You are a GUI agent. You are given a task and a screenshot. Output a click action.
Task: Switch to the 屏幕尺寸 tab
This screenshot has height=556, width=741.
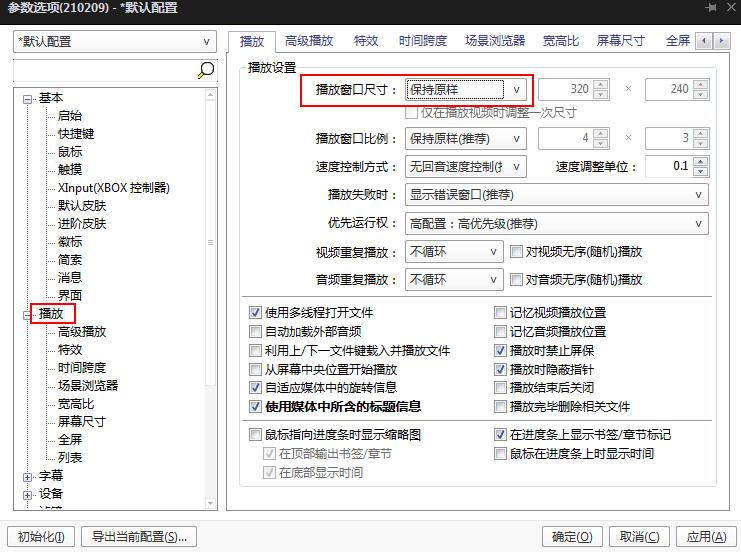(x=620, y=41)
